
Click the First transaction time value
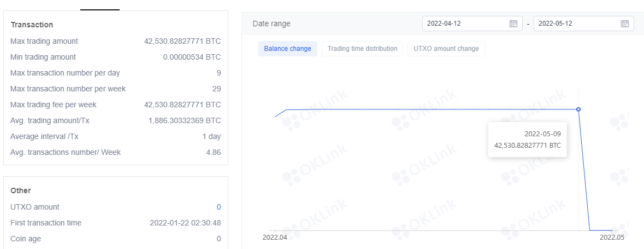pyautogui.click(x=185, y=223)
